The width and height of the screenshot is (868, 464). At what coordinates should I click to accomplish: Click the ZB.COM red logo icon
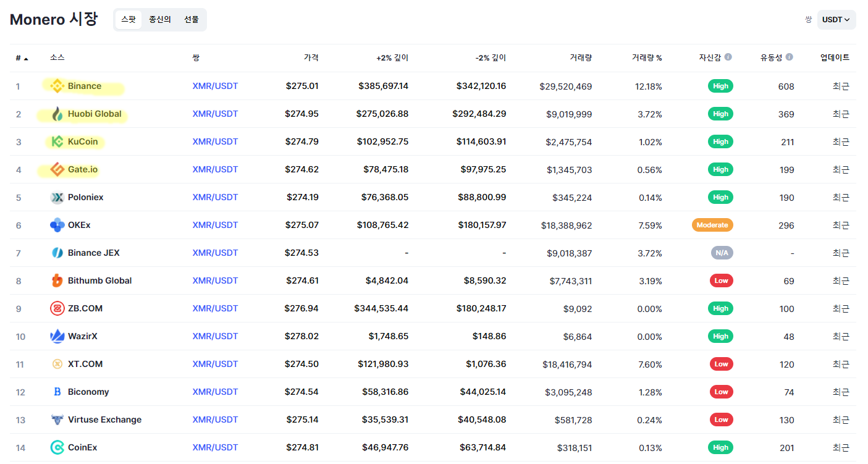tap(57, 308)
